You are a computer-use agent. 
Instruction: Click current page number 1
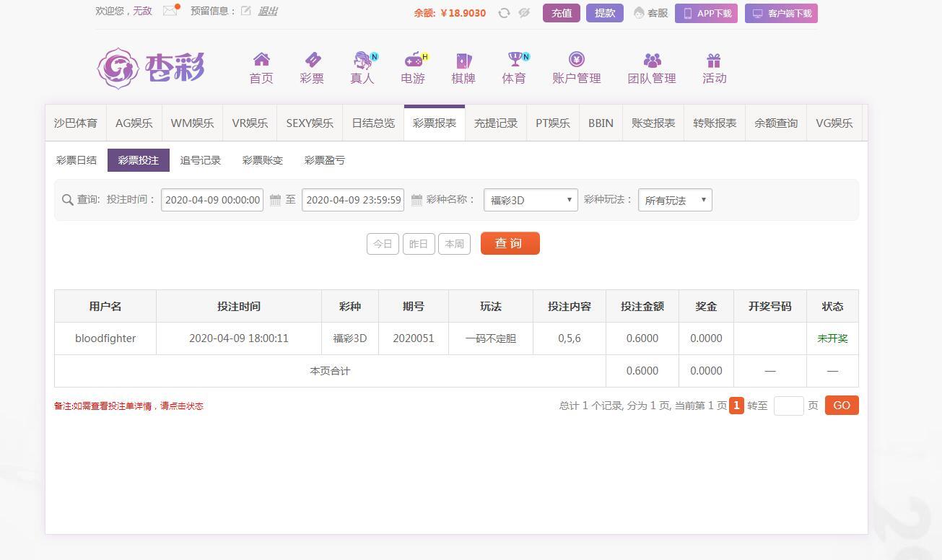pos(736,406)
